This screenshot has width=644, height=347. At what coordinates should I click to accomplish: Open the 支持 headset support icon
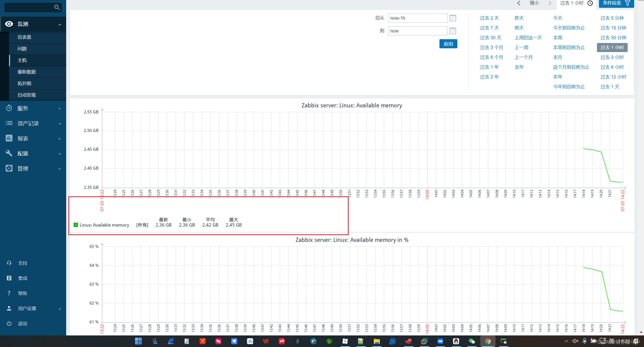click(x=9, y=263)
